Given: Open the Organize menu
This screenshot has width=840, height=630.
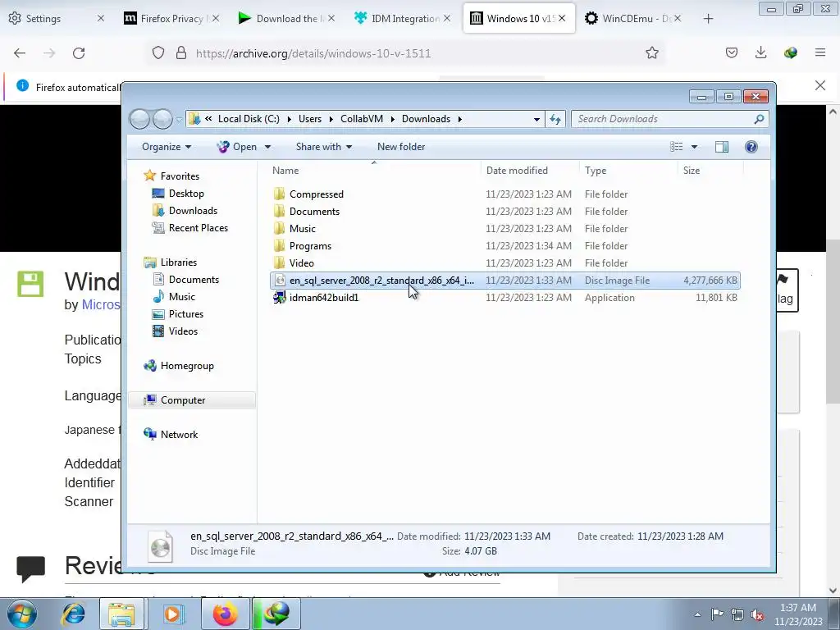Looking at the screenshot, I should pos(166,147).
